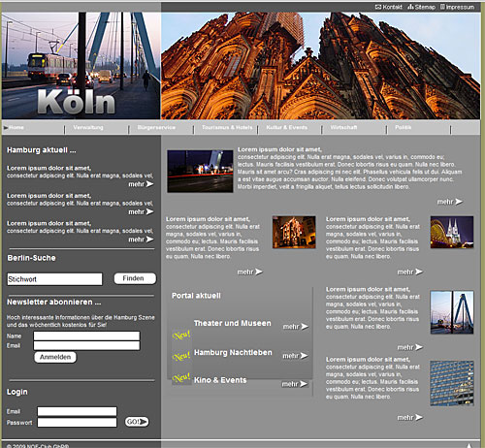
Task: Open the night bridge article thumbnail
Action: click(200, 172)
